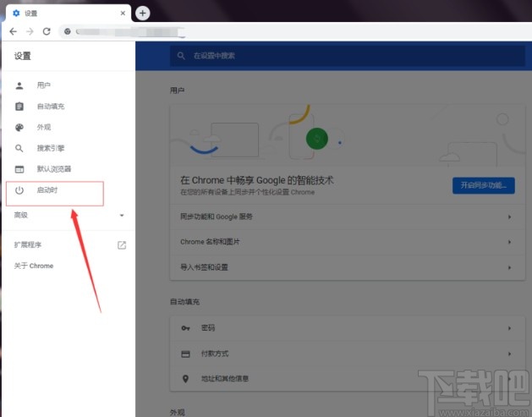Open 搜索引擎 in sidebar menu
This screenshot has height=417, width=532.
[51, 148]
